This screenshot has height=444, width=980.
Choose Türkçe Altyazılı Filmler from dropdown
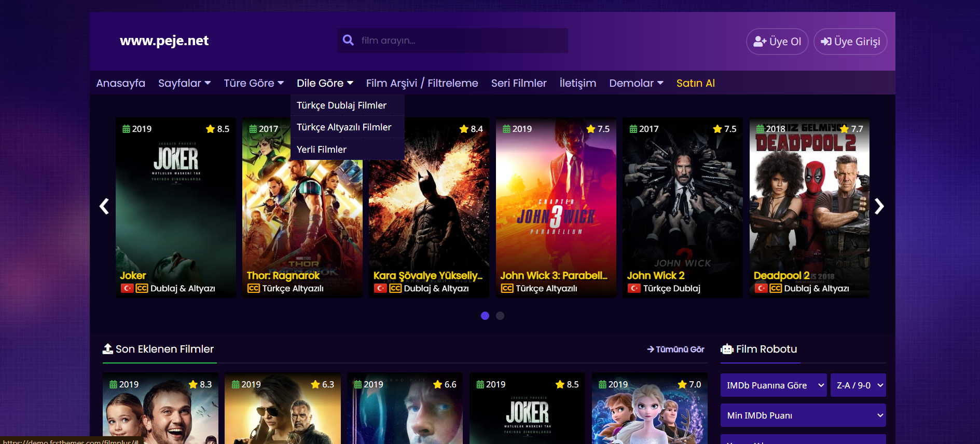point(344,127)
